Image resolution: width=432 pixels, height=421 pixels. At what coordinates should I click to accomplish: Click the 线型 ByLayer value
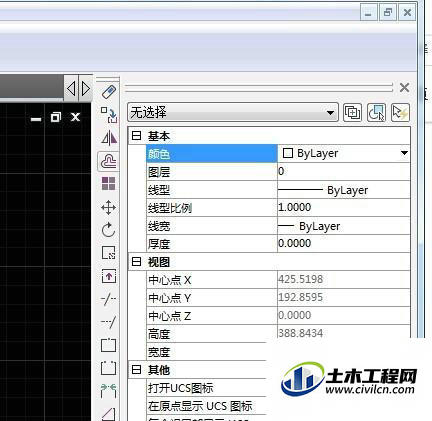344,190
